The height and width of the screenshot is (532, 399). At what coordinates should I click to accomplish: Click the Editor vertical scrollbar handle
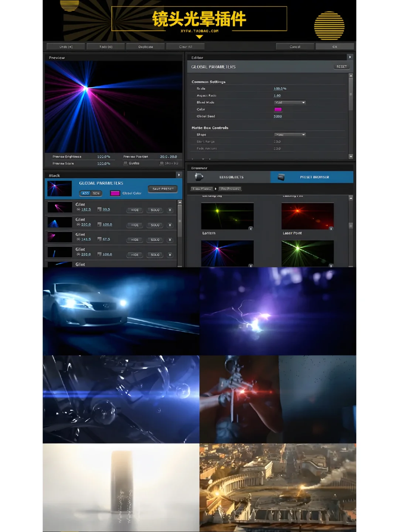tap(351, 94)
